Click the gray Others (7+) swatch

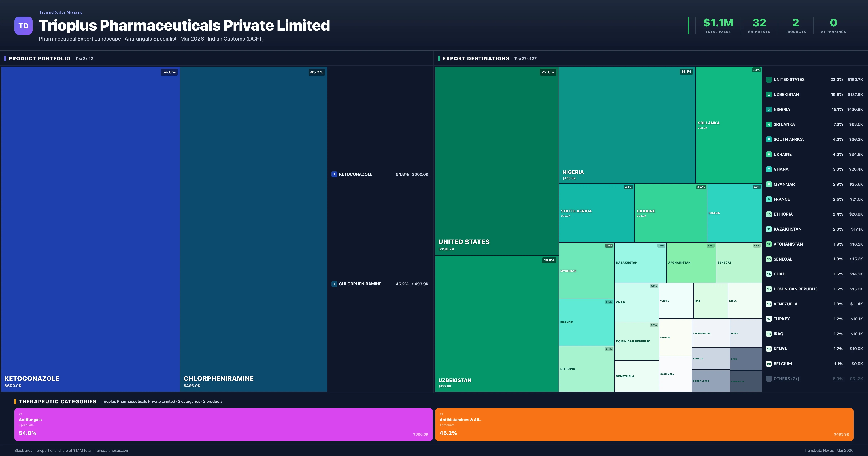click(x=769, y=379)
